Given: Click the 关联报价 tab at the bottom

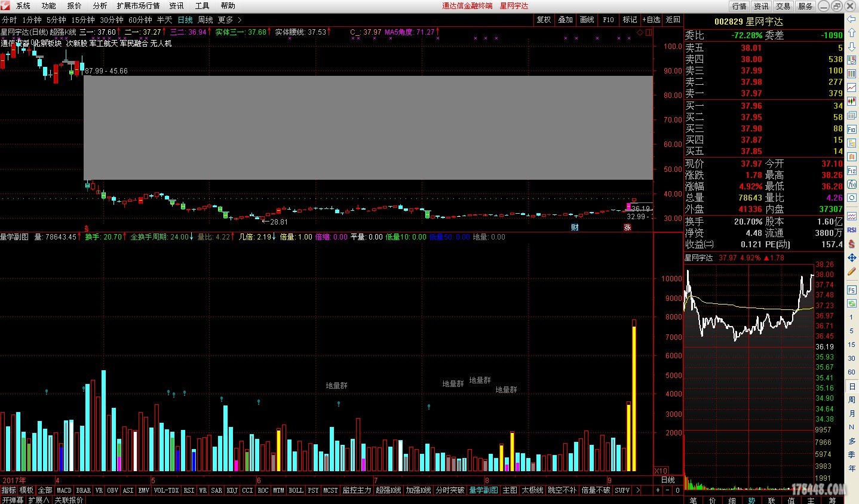Looking at the screenshot, I should pos(69,500).
